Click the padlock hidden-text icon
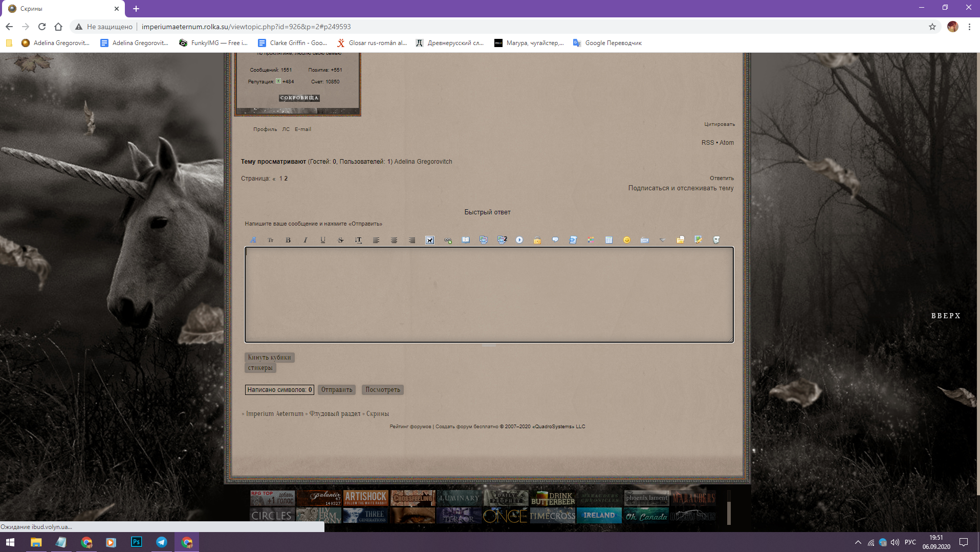980x552 pixels. point(537,240)
